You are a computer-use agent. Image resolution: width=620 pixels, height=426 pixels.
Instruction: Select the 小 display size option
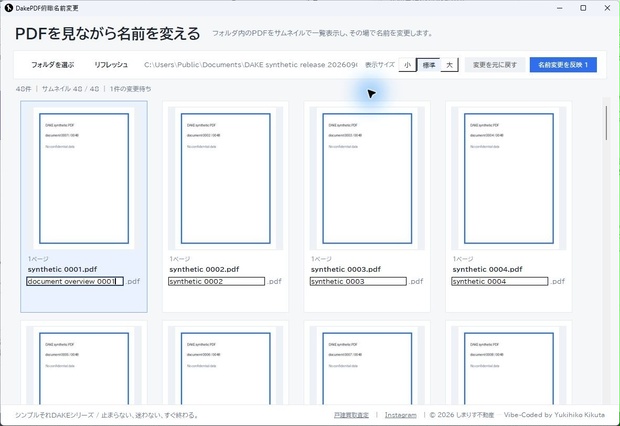click(407, 65)
